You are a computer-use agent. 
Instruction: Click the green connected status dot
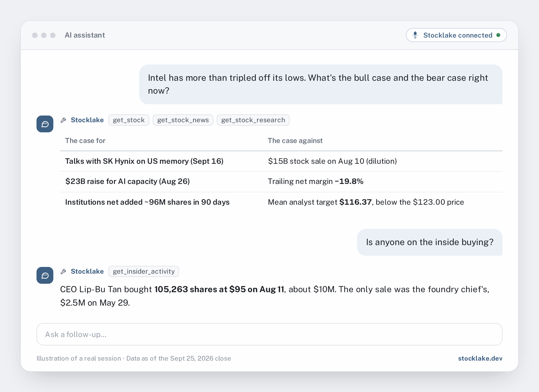coord(498,35)
